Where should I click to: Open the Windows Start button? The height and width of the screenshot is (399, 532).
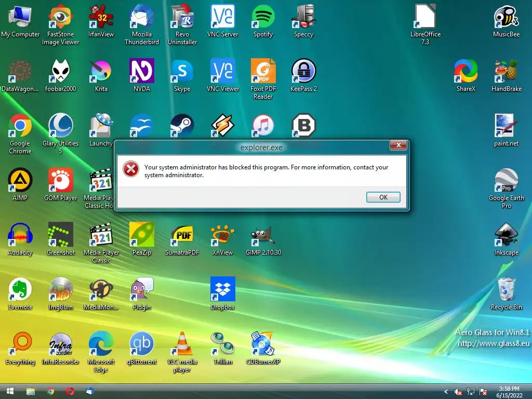10,391
